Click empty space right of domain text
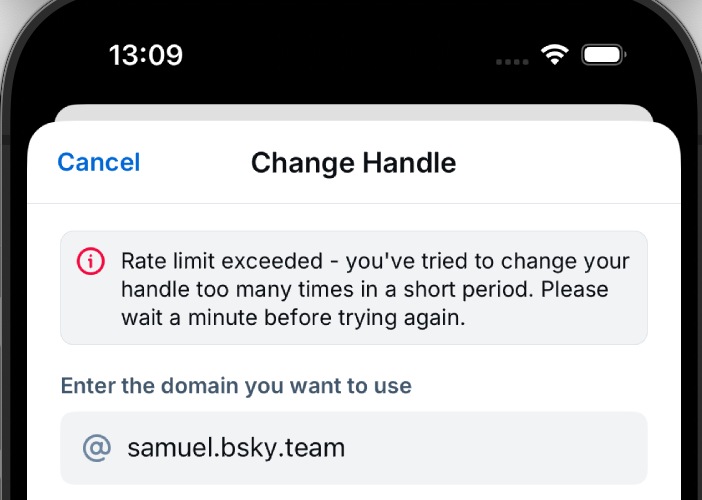 pyautogui.click(x=500, y=447)
